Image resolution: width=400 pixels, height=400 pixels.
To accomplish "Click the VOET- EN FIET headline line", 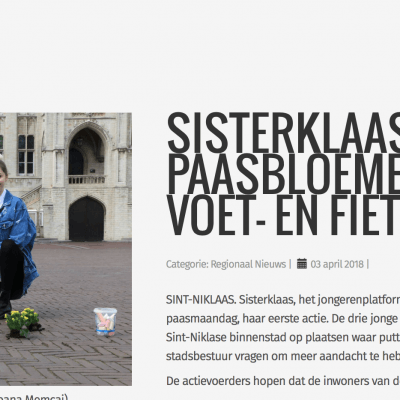I will tap(283, 216).
